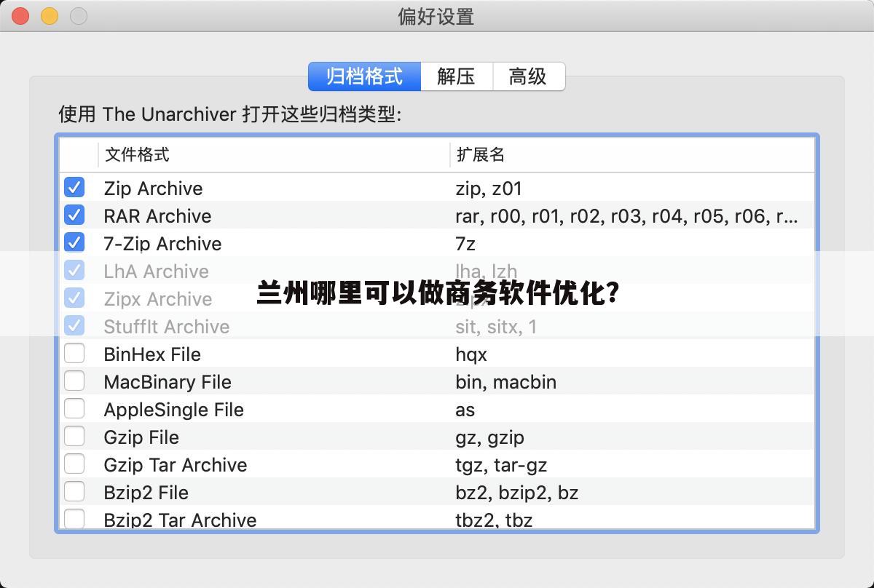This screenshot has width=874, height=588.
Task: Check the Bzip2 File checkbox
Action: 74,491
